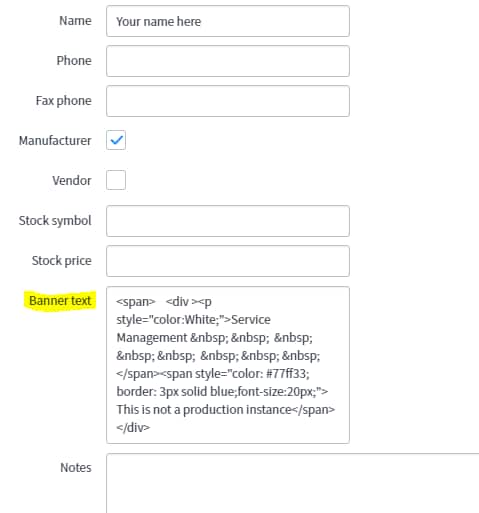Click the highlighted Banner text label

click(x=60, y=301)
